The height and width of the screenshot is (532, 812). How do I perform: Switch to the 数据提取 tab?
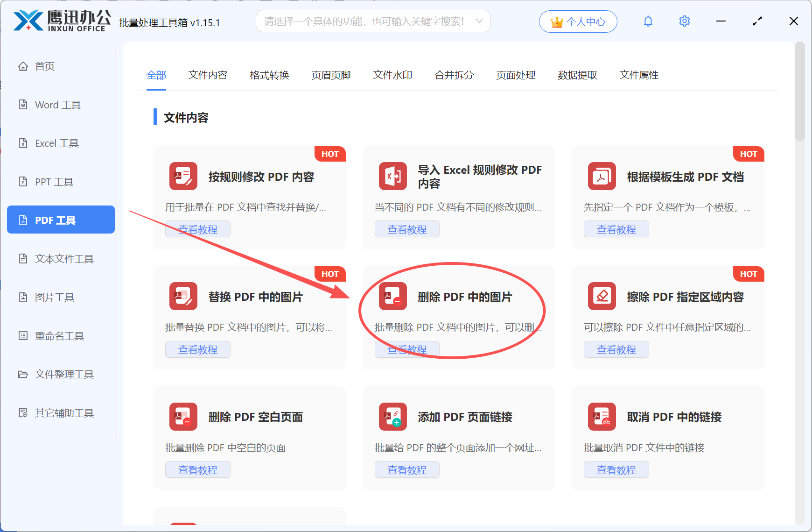pos(577,75)
